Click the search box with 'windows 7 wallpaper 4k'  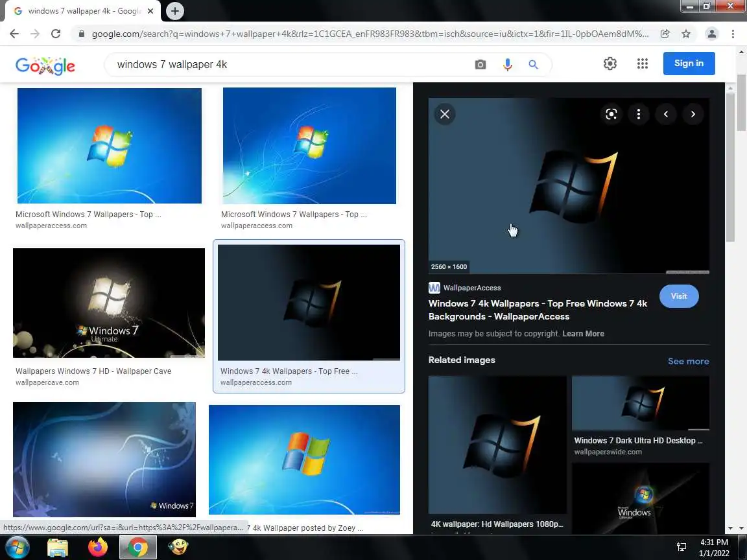290,64
